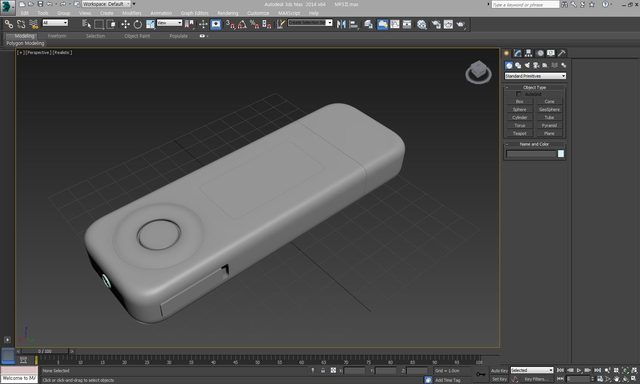
Task: Open the Layer Manager icon
Action: point(369,24)
